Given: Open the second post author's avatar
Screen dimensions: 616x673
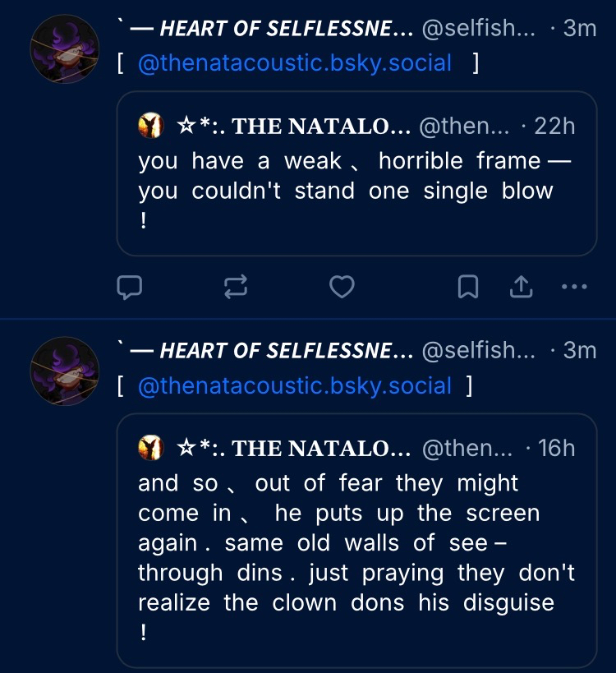Looking at the screenshot, I should pos(64,371).
